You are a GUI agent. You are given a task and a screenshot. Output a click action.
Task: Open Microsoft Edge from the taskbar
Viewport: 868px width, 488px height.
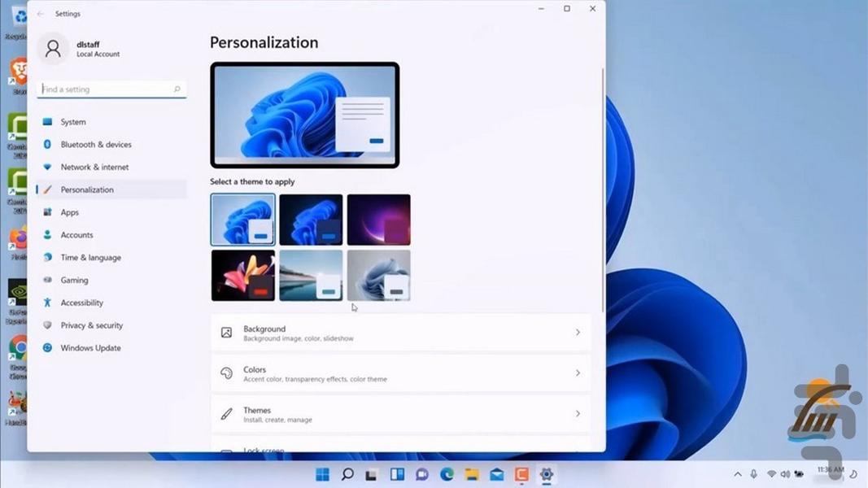(x=447, y=475)
